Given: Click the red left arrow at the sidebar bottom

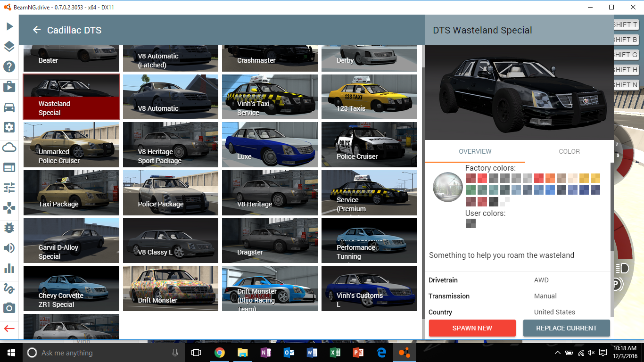Looking at the screenshot, I should click(9, 329).
